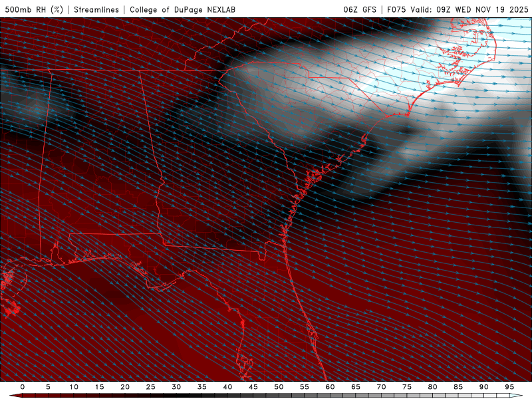Select the "50" humidity scale value
Screen dimensions: 532x399
279,387
